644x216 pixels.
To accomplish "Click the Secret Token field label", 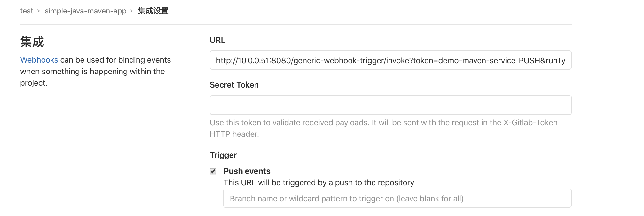I will coord(234,85).
